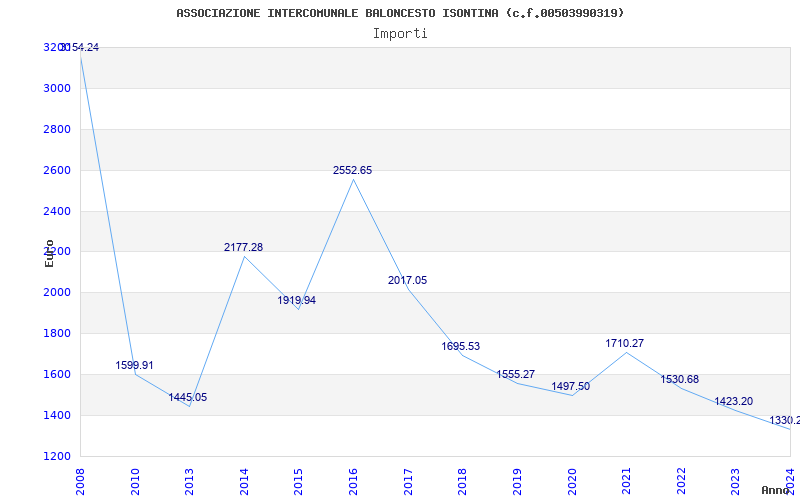Click the x-axis year label 2021

point(627,482)
